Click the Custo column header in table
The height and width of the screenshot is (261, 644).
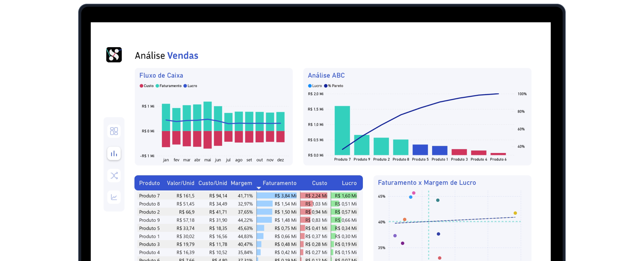tap(320, 183)
